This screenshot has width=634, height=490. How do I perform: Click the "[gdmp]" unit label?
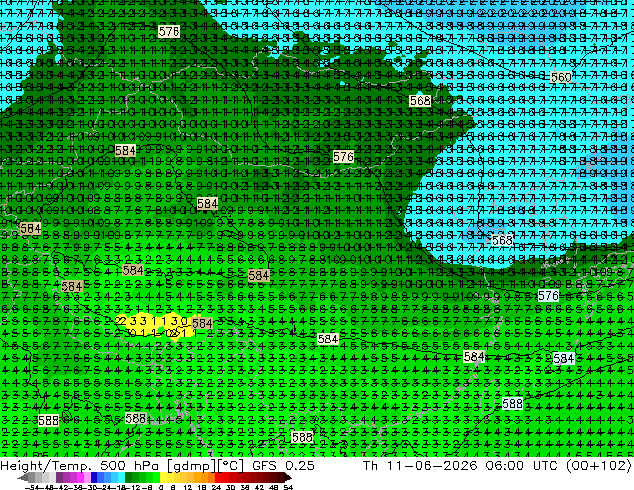(191, 466)
